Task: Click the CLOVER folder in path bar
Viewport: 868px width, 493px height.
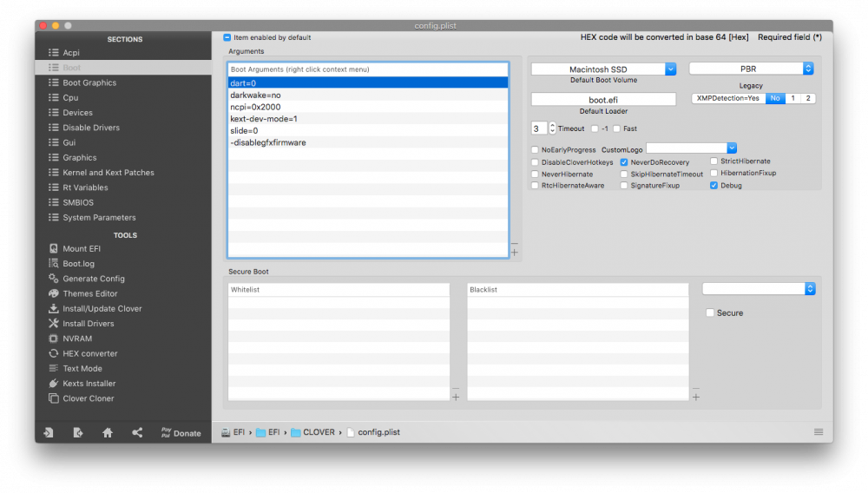Action: [x=312, y=432]
